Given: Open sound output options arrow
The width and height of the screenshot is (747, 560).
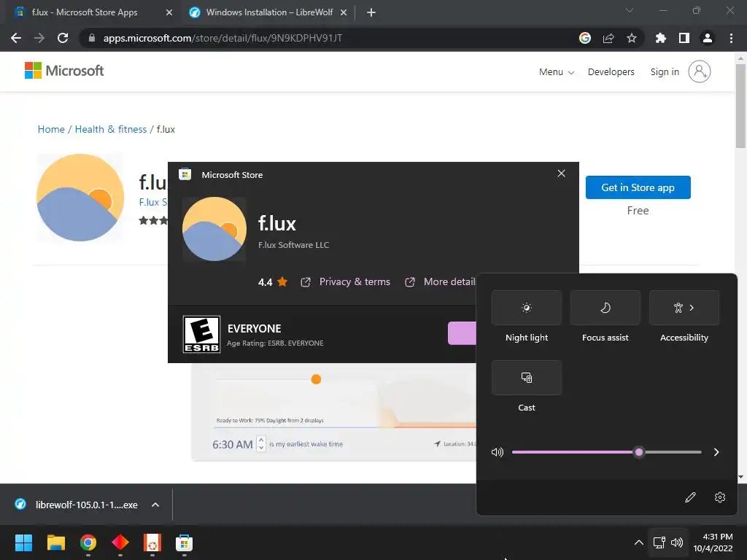Looking at the screenshot, I should tap(716, 452).
